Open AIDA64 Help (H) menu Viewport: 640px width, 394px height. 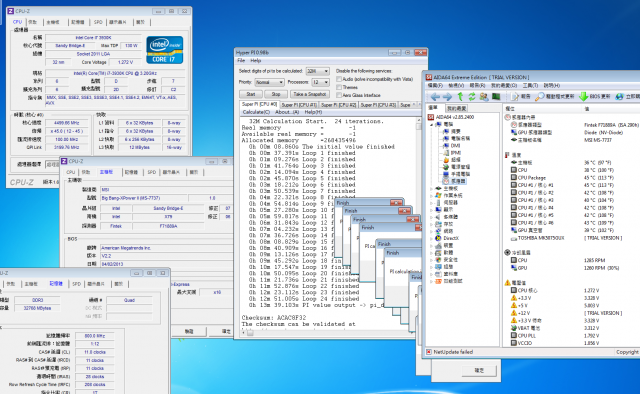click(x=551, y=86)
